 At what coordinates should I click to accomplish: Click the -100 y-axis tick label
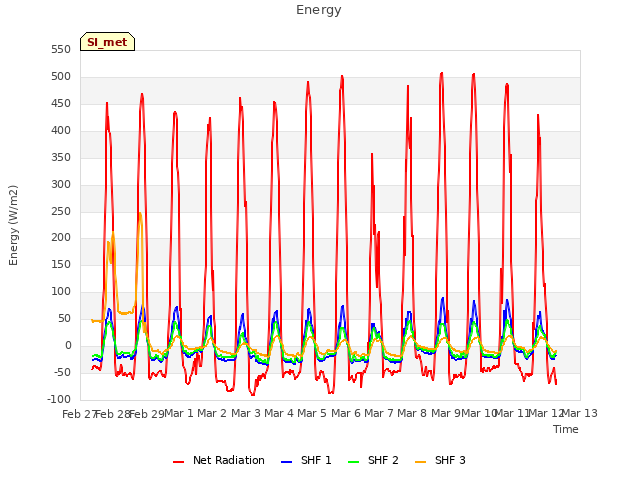pyautogui.click(x=59, y=399)
